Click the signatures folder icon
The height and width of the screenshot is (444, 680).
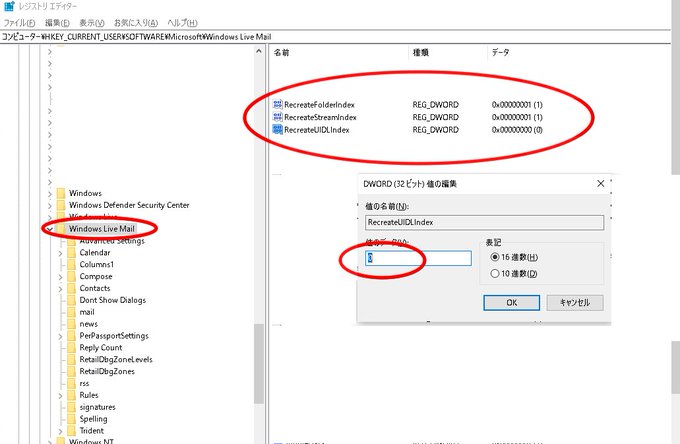tap(72, 407)
